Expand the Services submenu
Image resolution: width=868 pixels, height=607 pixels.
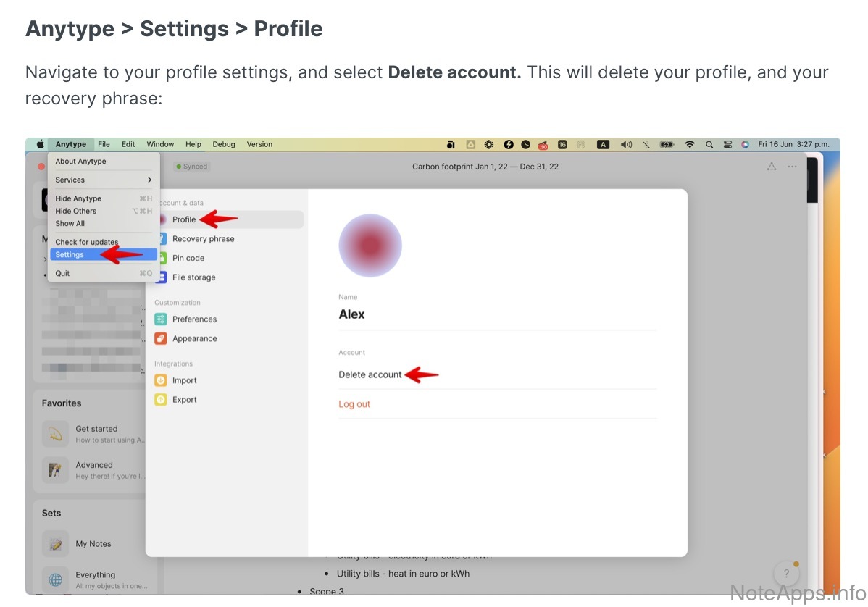pyautogui.click(x=104, y=180)
